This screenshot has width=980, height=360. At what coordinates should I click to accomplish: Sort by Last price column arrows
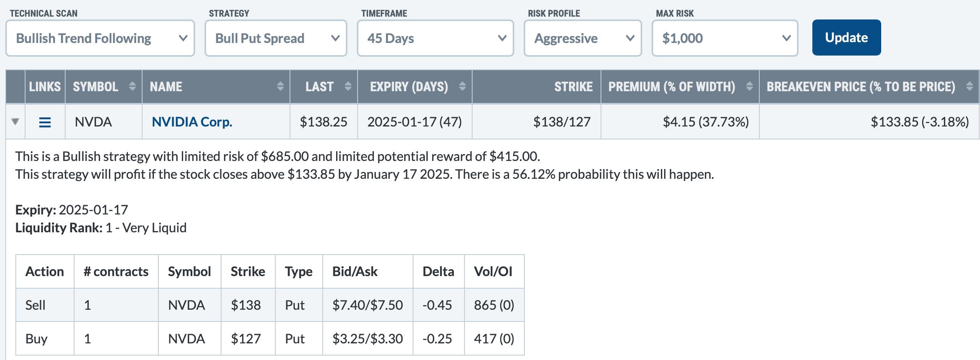click(x=348, y=86)
